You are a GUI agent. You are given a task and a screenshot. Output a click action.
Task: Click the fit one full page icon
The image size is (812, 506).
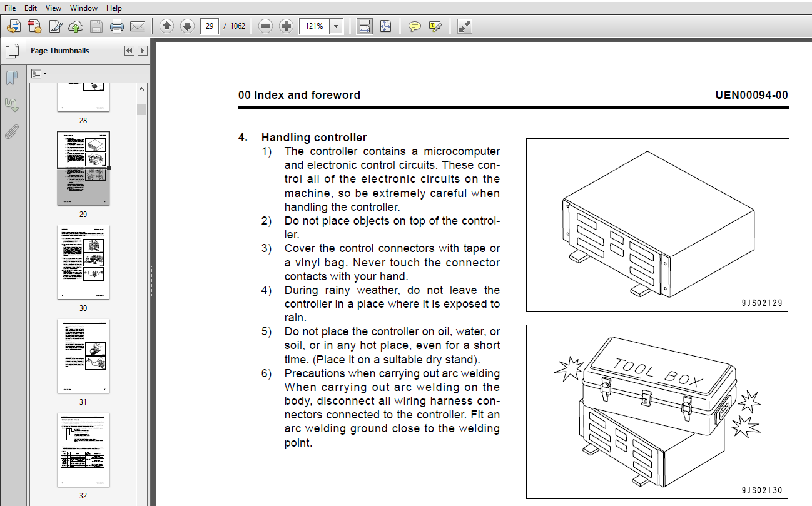pyautogui.click(x=385, y=26)
